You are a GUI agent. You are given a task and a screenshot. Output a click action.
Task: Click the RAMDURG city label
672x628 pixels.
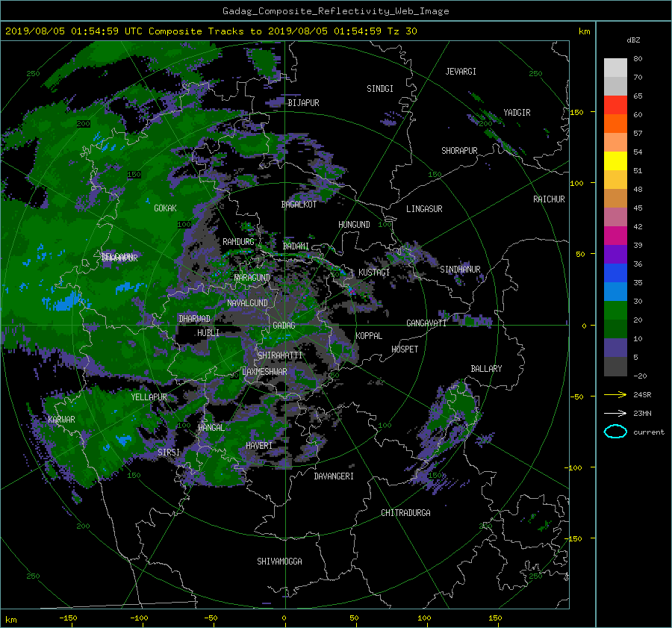coord(238,242)
